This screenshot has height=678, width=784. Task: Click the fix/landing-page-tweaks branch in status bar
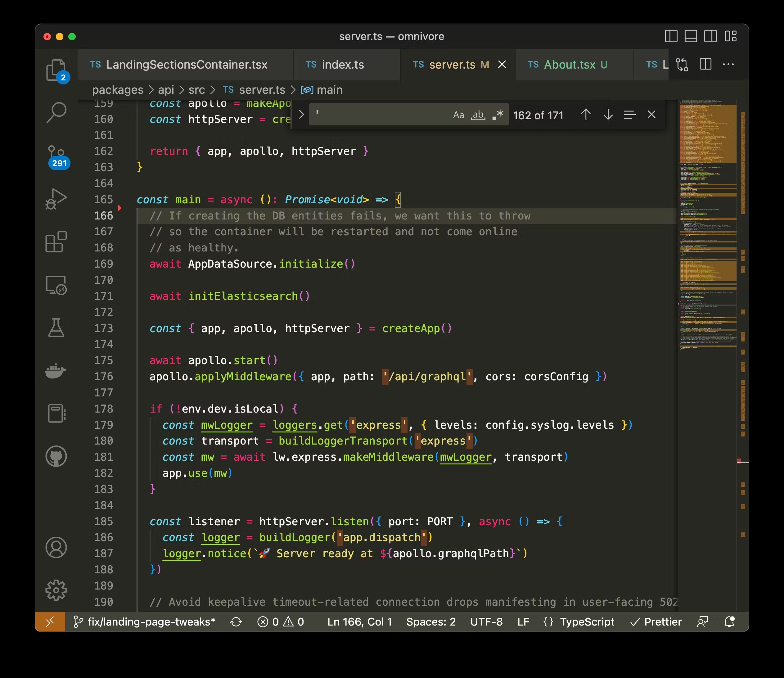pyautogui.click(x=144, y=621)
